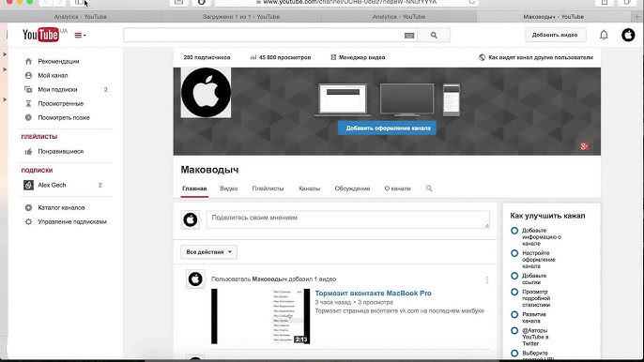Click the Apple channel avatar on banner
The height and width of the screenshot is (362, 644).
(x=207, y=93)
